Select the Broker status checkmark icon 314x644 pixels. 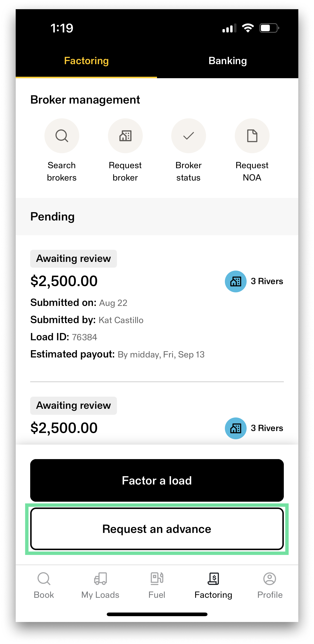point(188,136)
